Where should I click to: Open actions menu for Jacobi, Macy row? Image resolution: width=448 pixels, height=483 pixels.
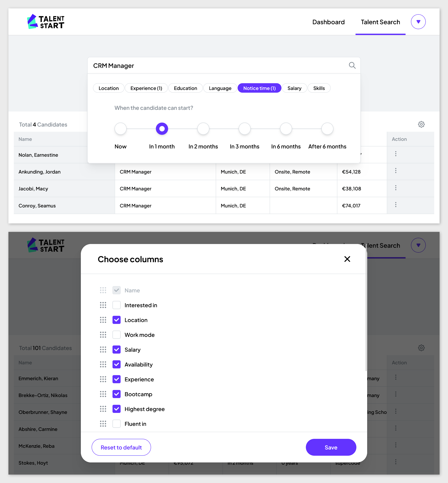396,188
